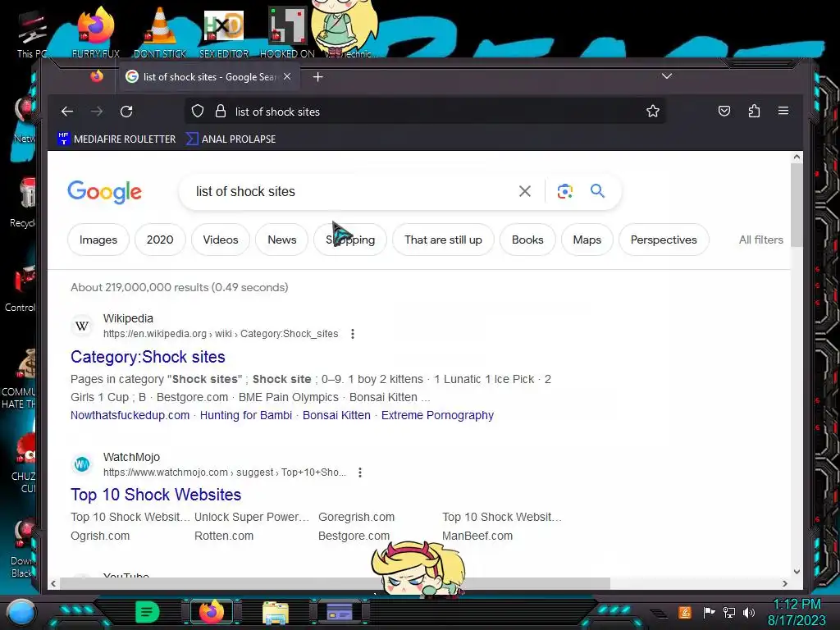Image resolution: width=840 pixels, height=630 pixels.
Task: Search by image with Google Lens icon
Action: [564, 191]
